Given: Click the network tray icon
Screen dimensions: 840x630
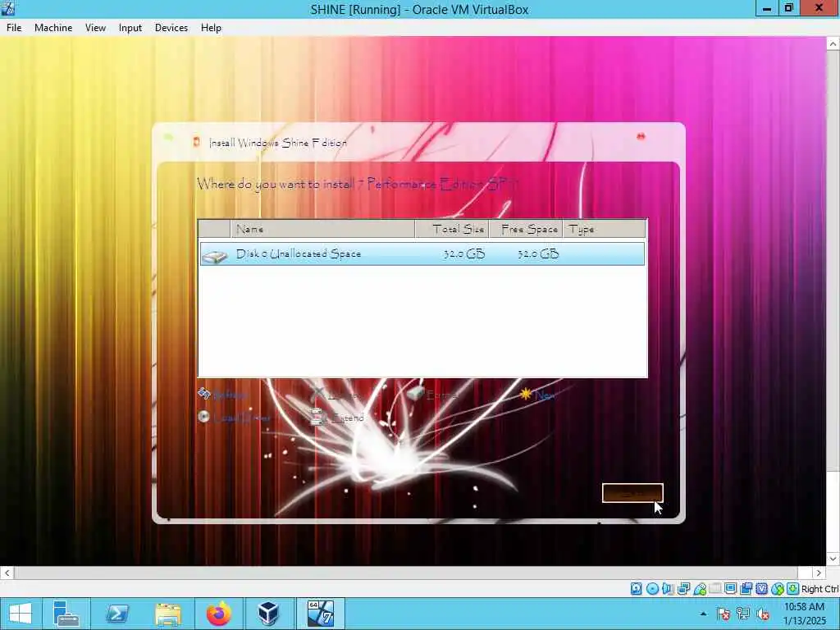Looking at the screenshot, I should click(743, 614).
